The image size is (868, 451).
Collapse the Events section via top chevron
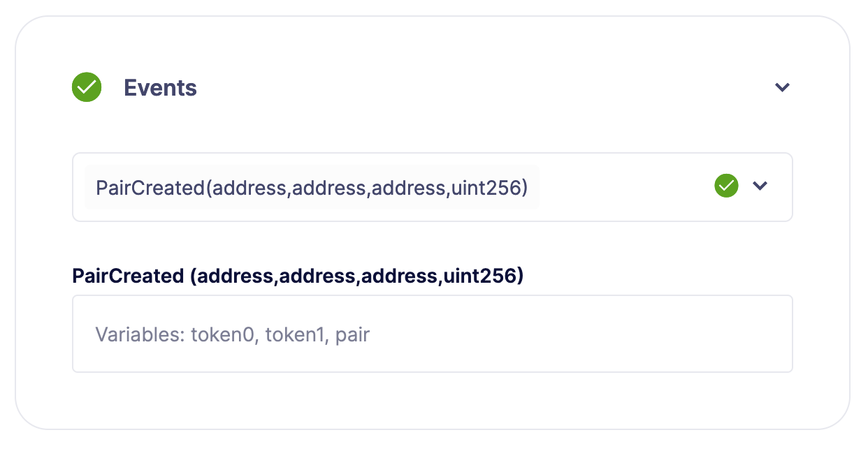(782, 87)
